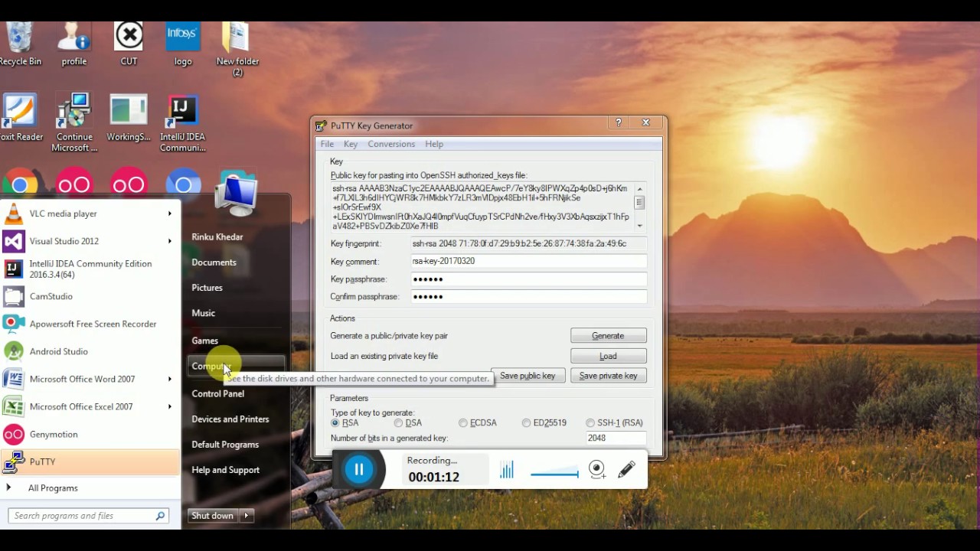Click the pencil annotation icon in recorder toolbar
Screen dimensions: 980x551
626,470
